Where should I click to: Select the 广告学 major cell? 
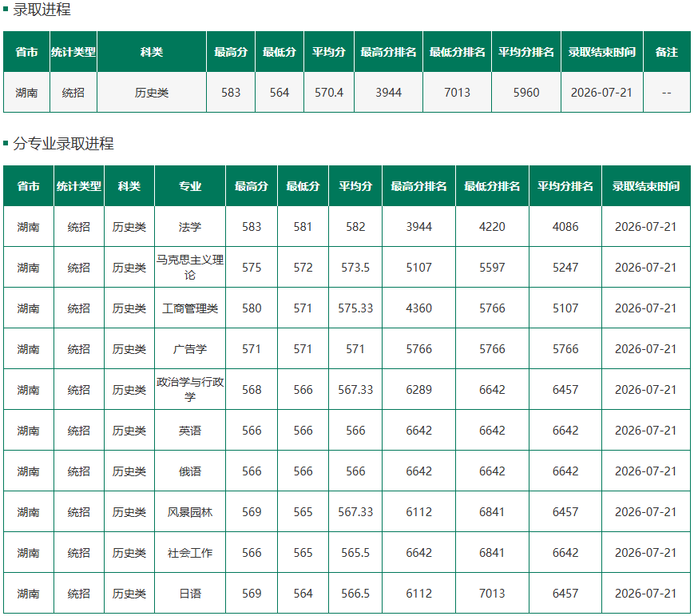coord(190,349)
